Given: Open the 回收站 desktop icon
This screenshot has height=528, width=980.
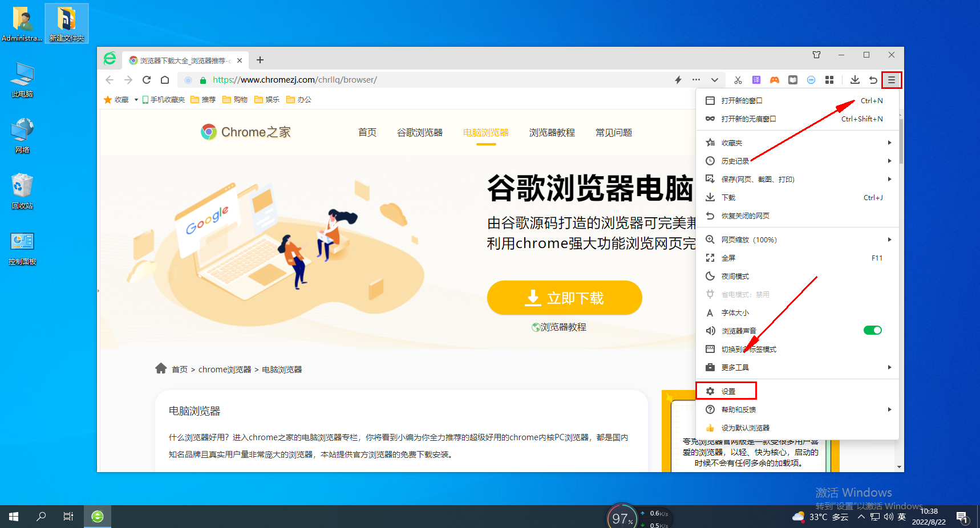Looking at the screenshot, I should 22,192.
